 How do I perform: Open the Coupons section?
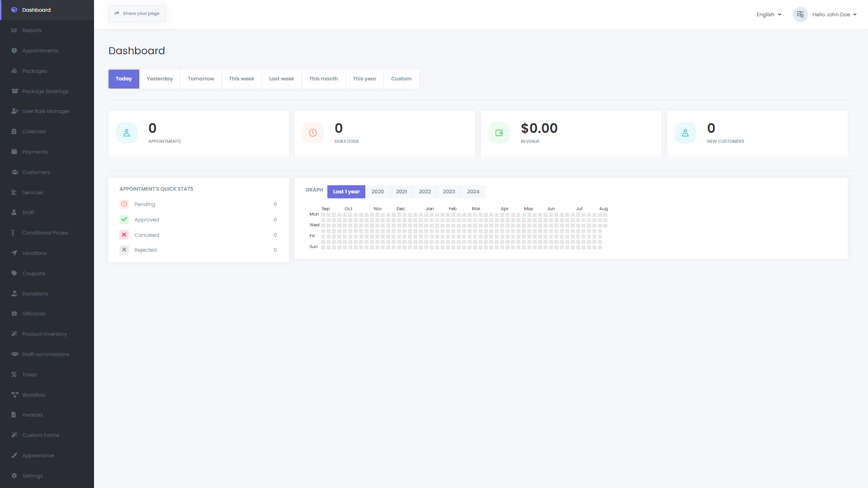(x=33, y=273)
